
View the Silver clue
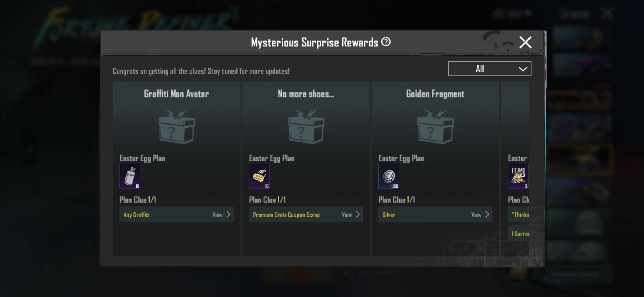point(435,215)
